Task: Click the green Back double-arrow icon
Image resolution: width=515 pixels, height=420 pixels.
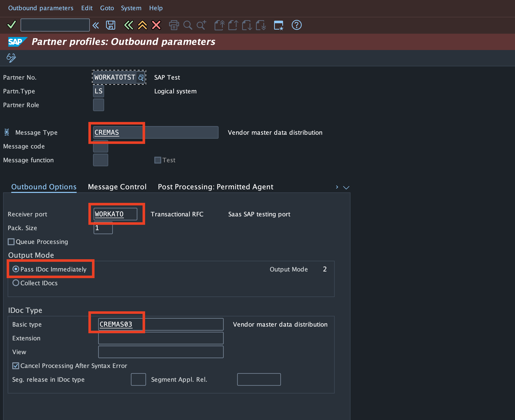Action: 128,25
